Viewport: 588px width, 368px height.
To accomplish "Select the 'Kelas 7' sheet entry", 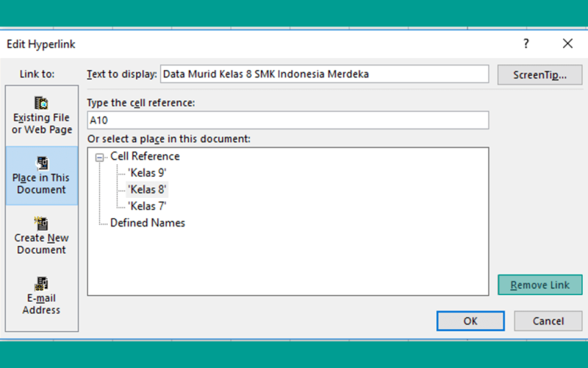I will 147,206.
